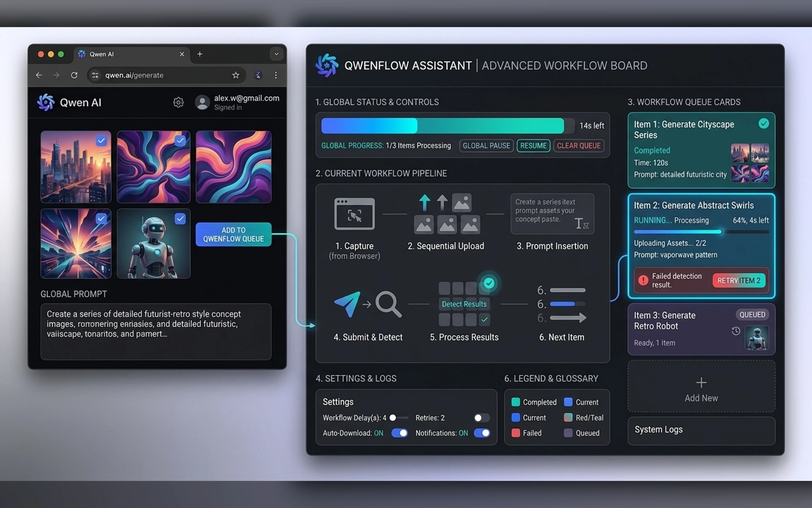812x508 pixels.
Task: Click the Sequential Upload images icon
Action: (447, 214)
